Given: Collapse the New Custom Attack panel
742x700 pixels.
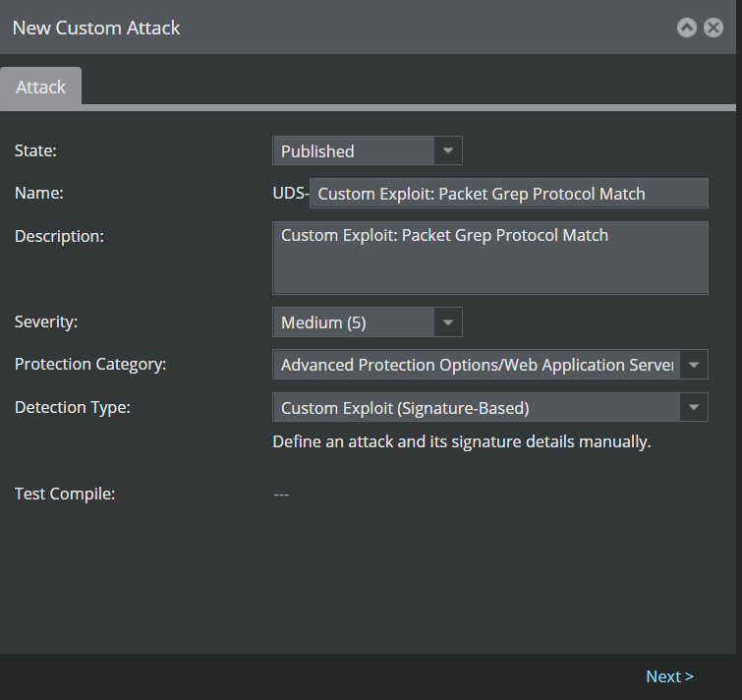Looking at the screenshot, I should [x=686, y=28].
